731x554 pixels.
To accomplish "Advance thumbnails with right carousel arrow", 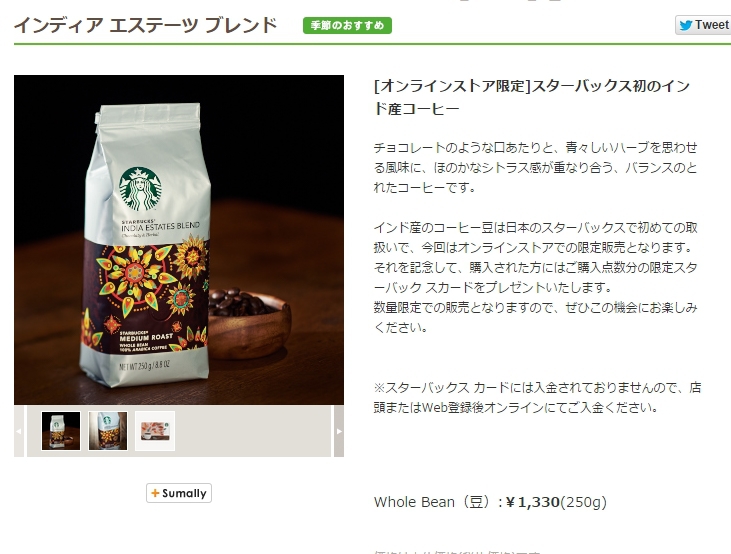I will (339, 431).
